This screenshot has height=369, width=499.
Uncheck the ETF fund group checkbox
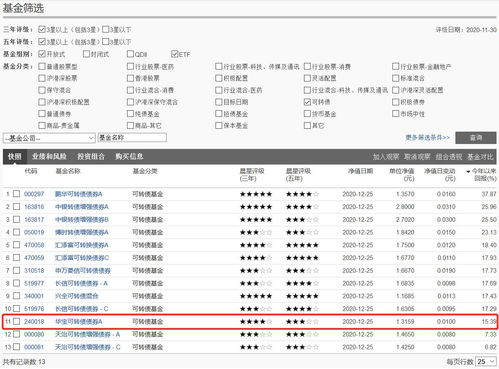(175, 54)
